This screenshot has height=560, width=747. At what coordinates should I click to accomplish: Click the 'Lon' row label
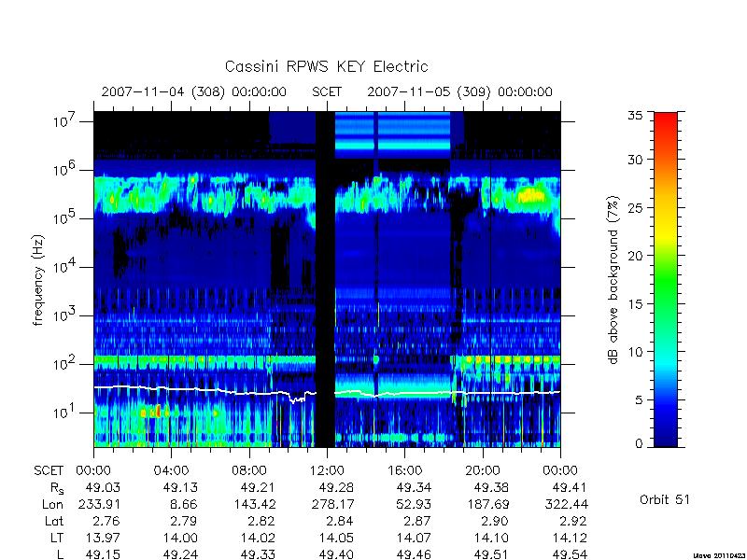[53, 504]
